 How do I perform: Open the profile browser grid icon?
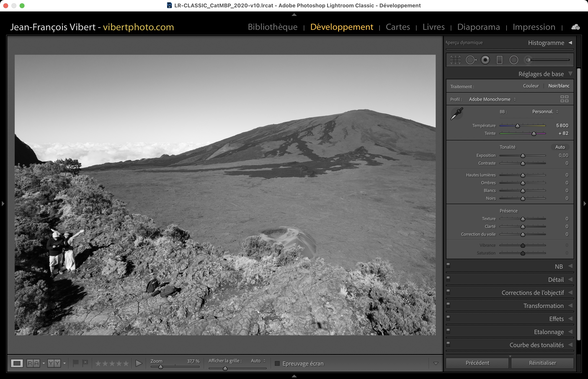[564, 99]
